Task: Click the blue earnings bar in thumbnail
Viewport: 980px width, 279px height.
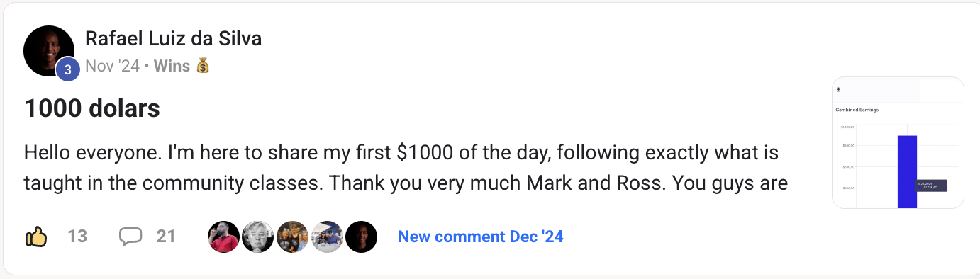Action: click(907, 171)
